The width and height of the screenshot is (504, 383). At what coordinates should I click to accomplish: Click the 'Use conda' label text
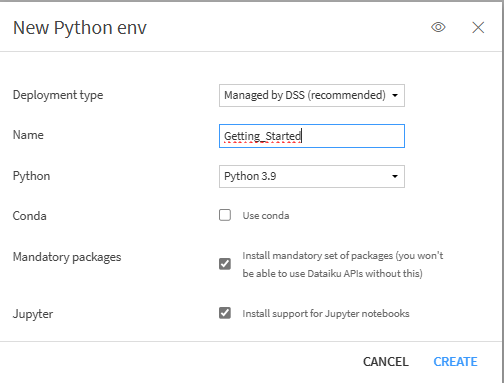point(266,216)
